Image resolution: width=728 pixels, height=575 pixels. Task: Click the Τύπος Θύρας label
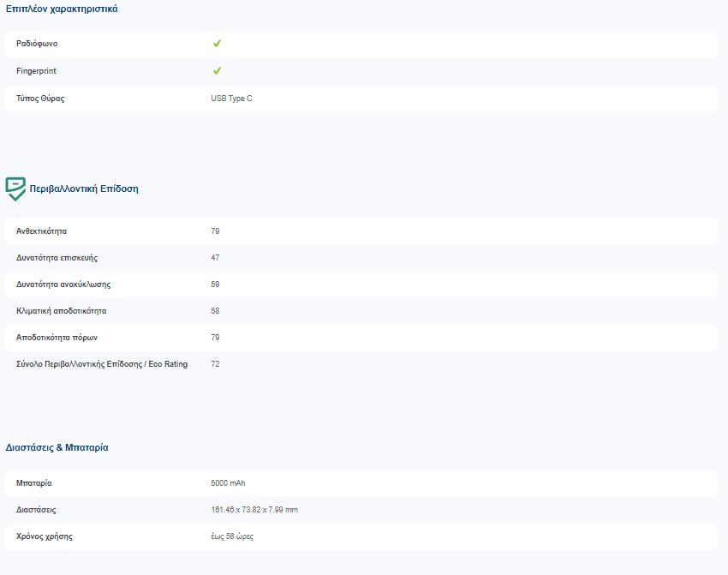[x=40, y=99]
